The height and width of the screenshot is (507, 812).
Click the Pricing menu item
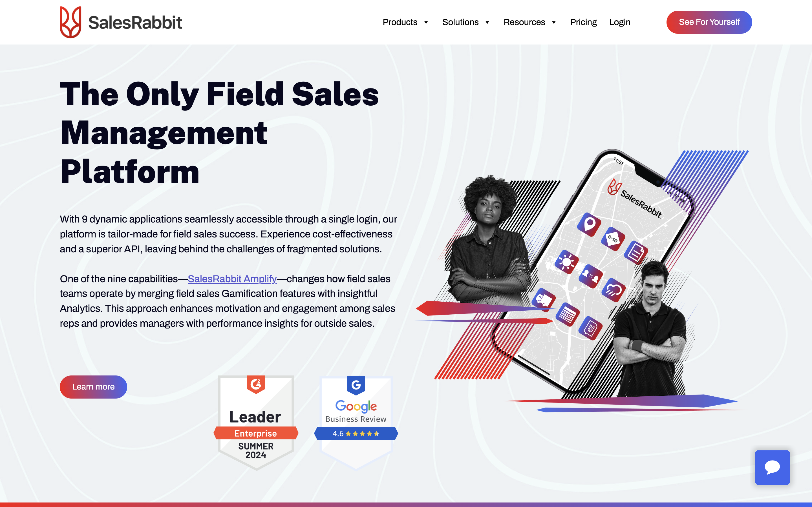point(583,22)
